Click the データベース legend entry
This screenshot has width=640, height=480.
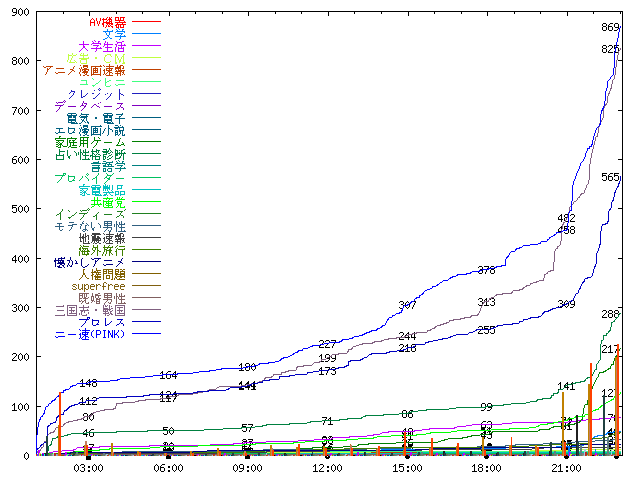90,106
